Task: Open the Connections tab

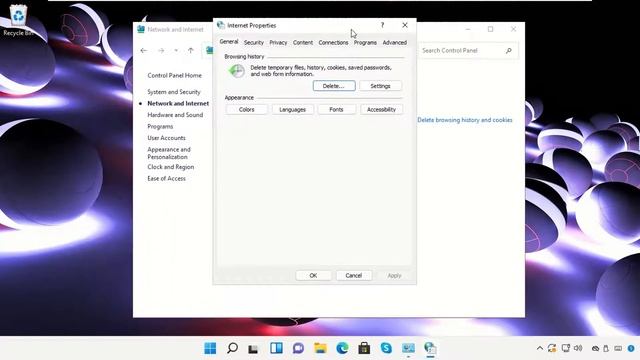Action: 333,42
